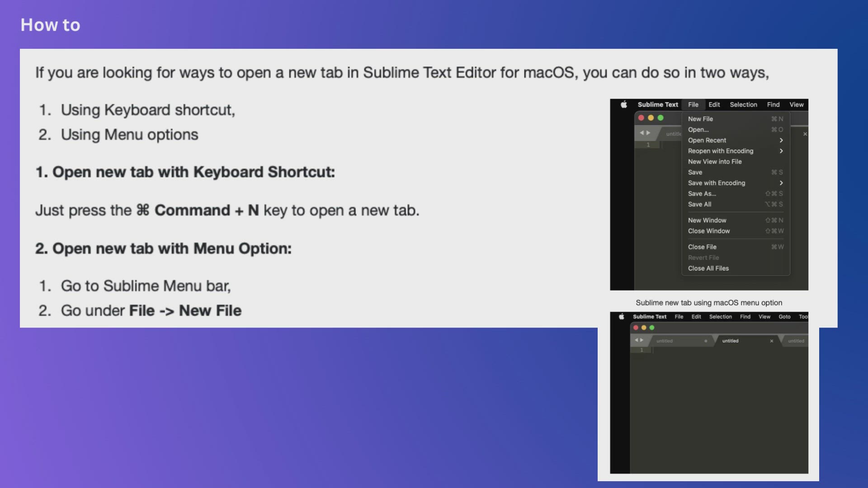Click 'Go to Sublime Menu bar,' step

point(146,286)
